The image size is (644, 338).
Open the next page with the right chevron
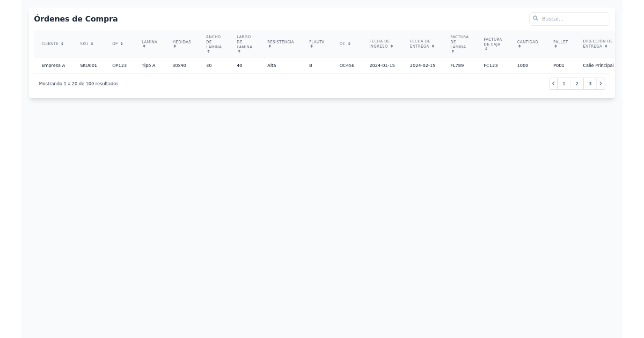(x=600, y=83)
